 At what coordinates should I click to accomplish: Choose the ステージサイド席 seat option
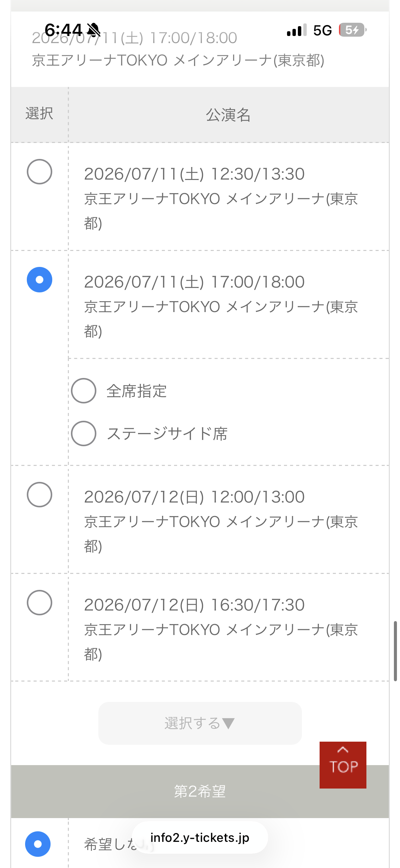(83, 434)
